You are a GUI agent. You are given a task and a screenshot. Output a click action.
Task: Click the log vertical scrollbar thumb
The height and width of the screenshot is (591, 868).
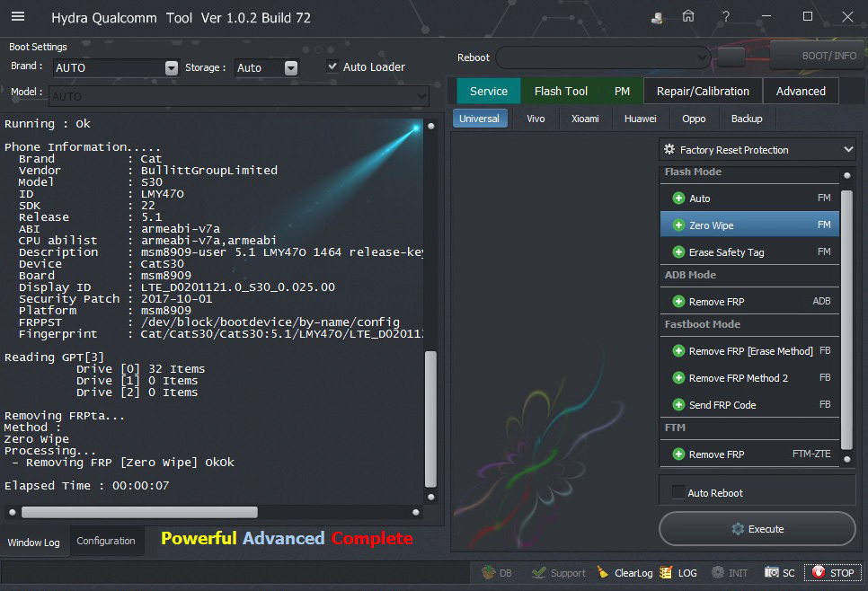[430, 419]
